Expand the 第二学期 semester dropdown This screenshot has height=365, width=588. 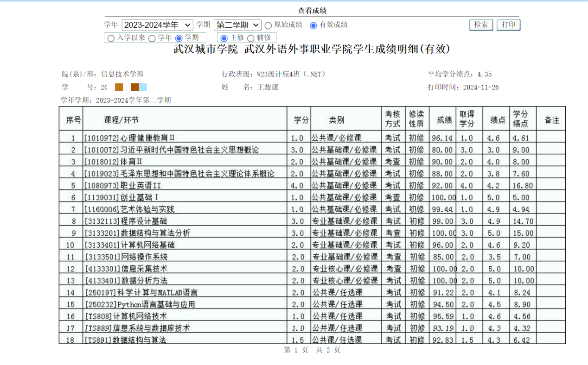pos(237,25)
